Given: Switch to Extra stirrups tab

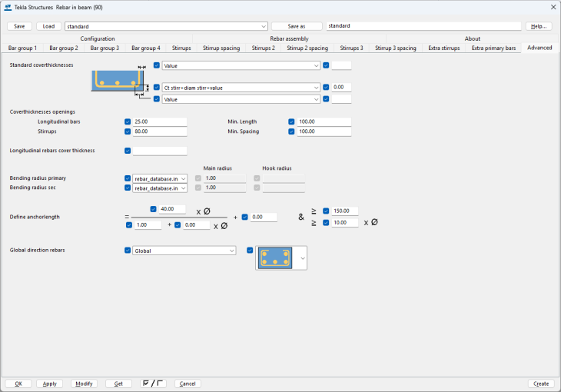Looking at the screenshot, I should (444, 48).
